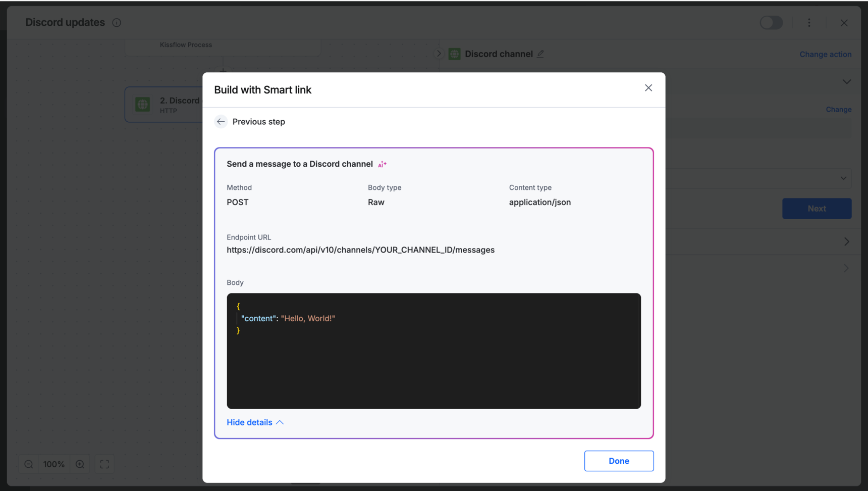Edit the Discord channel name pencil icon
868x491 pixels.
pos(540,54)
